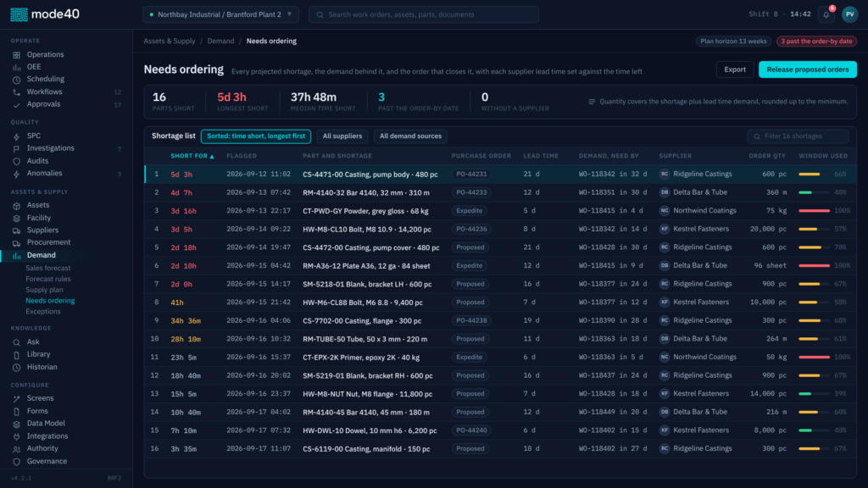Click the 3 Past the order-by date stat
This screenshot has width=868, height=488.
point(418,102)
